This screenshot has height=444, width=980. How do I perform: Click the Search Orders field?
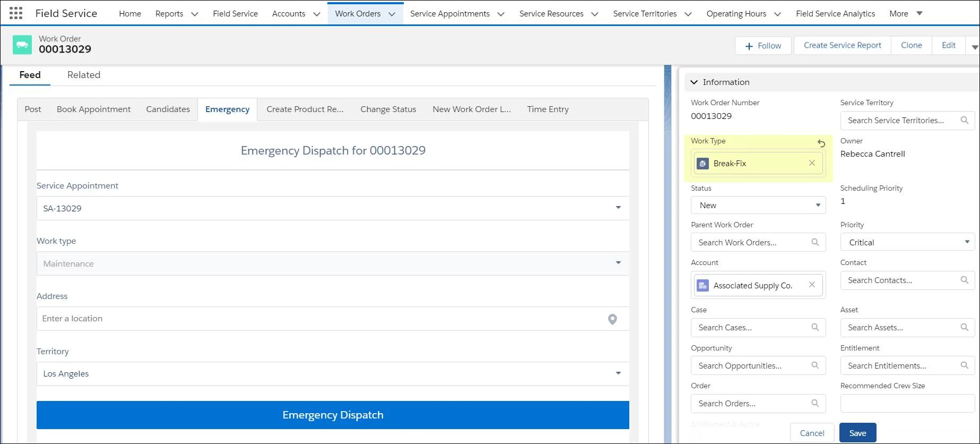point(758,403)
